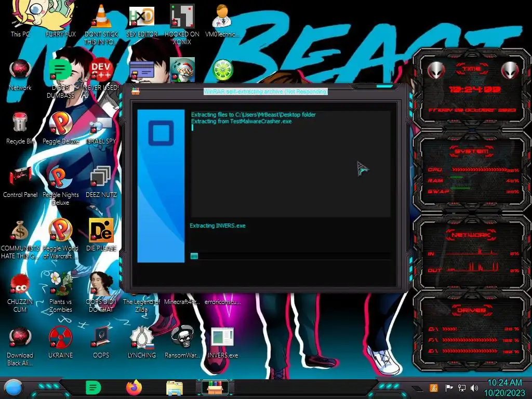Launch Plants vs Zombies shortcut

click(x=60, y=292)
